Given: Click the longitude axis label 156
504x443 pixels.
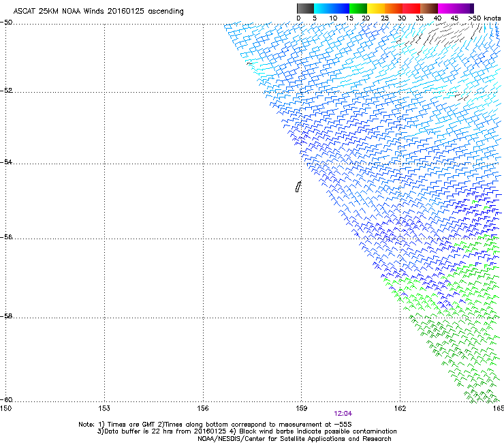Looking at the screenshot, I should (203, 408).
